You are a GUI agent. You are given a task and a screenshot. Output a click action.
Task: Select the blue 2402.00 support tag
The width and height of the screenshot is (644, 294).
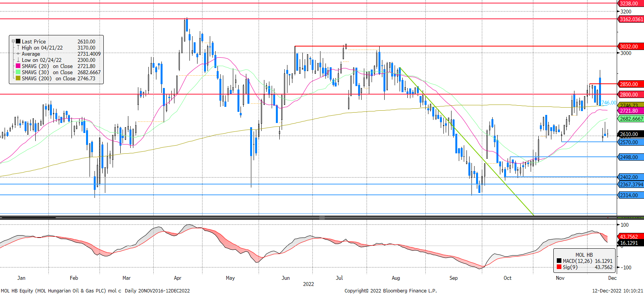pos(630,177)
